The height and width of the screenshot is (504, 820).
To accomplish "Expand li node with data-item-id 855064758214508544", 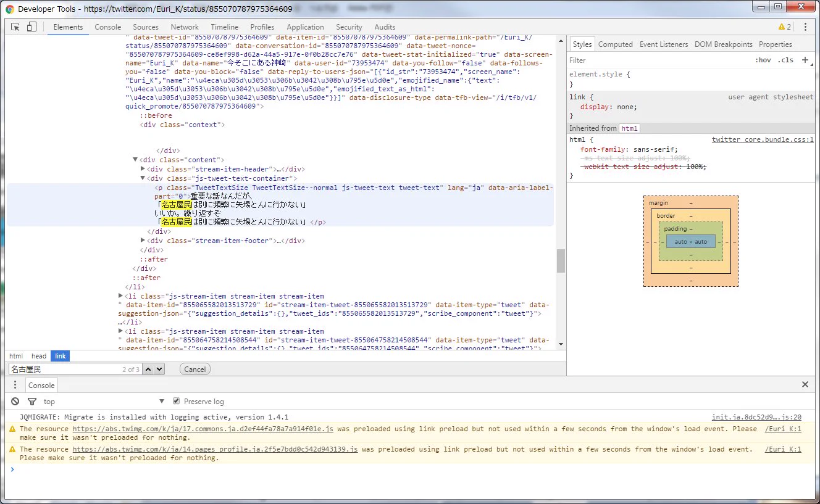I will (x=120, y=331).
